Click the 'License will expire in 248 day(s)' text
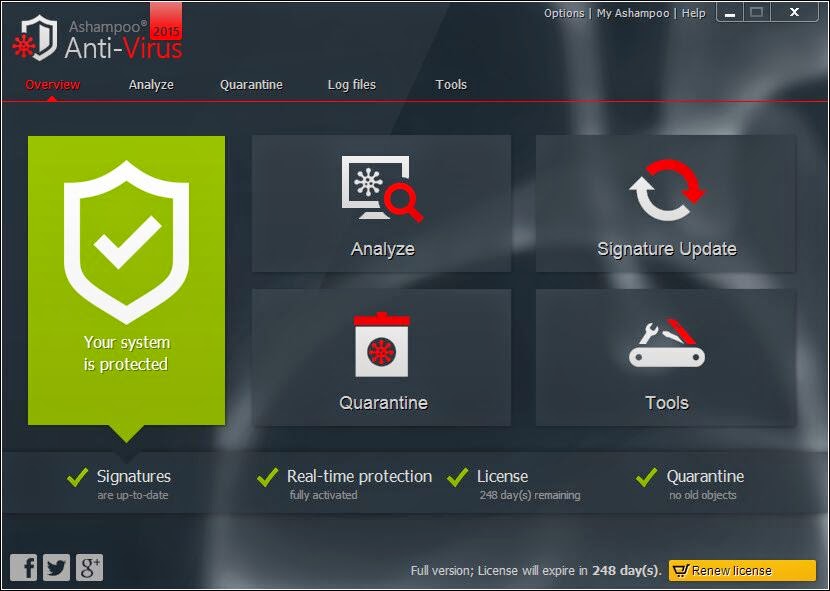The width and height of the screenshot is (830, 591). [569, 571]
